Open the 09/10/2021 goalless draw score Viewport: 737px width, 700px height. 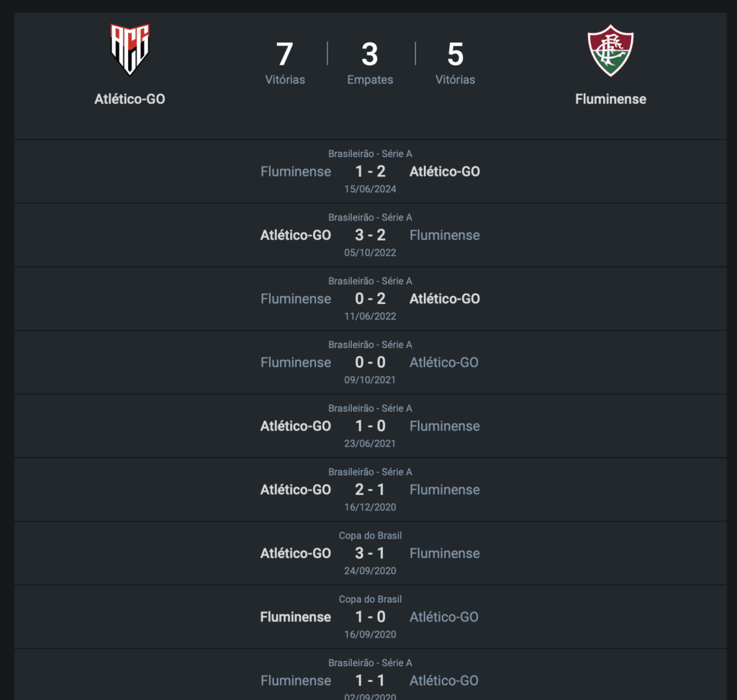point(370,362)
